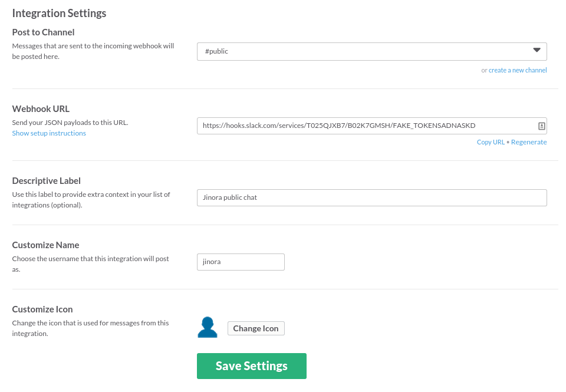Focus the Webhook URL text field
566x392 pixels.
(366, 126)
